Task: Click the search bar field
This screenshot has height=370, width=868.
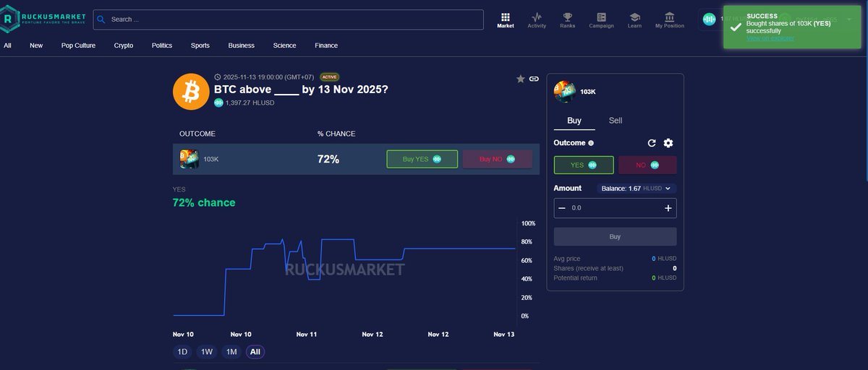Action: (288, 20)
